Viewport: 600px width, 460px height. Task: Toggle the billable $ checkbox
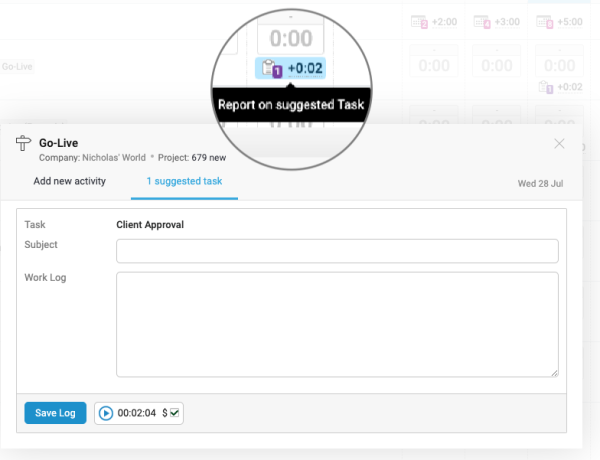pyautogui.click(x=174, y=413)
